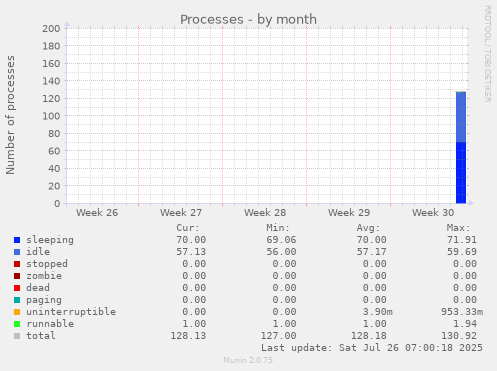Click the 0 tick on the y-axis
The image size is (497, 371).
57,204
